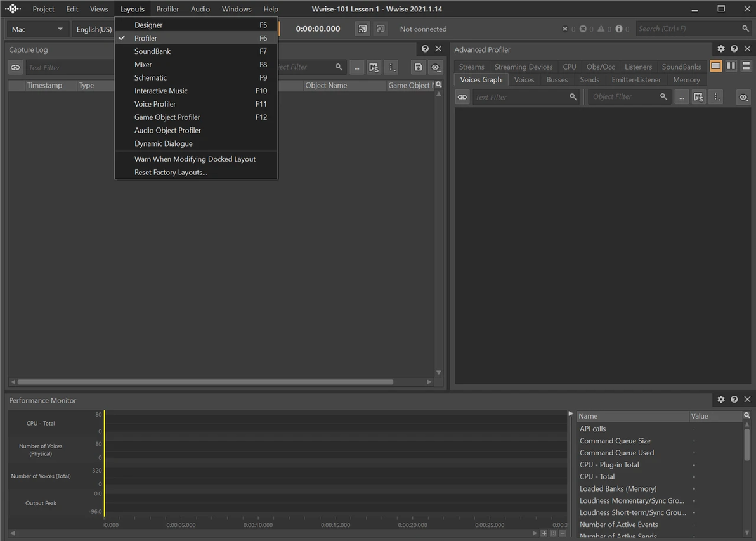Choose Game Object Profiler layout
This screenshot has height=541, width=756.
click(x=196, y=117)
